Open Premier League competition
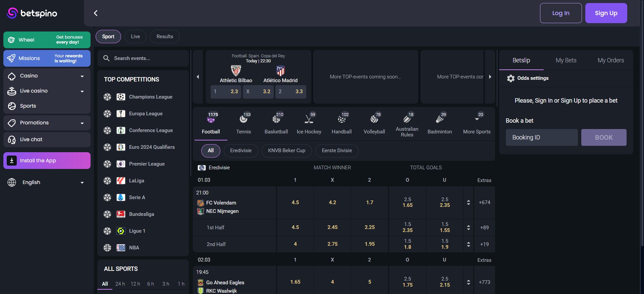Image resolution: width=644 pixels, height=294 pixels. pyautogui.click(x=143, y=164)
